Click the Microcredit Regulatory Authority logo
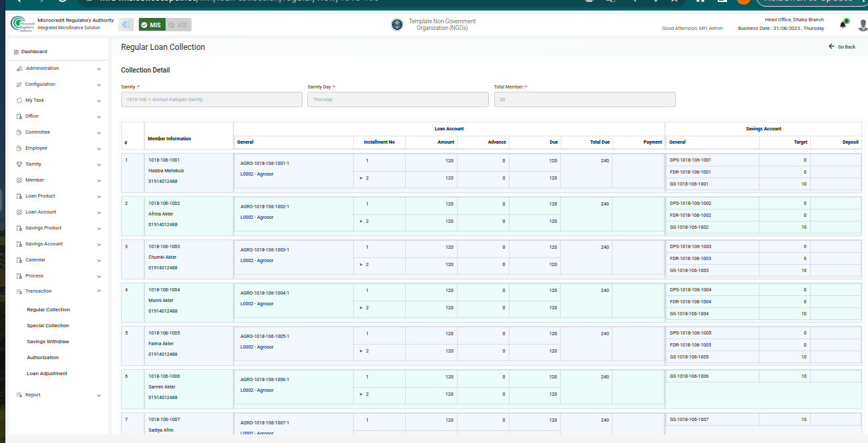 pos(22,24)
